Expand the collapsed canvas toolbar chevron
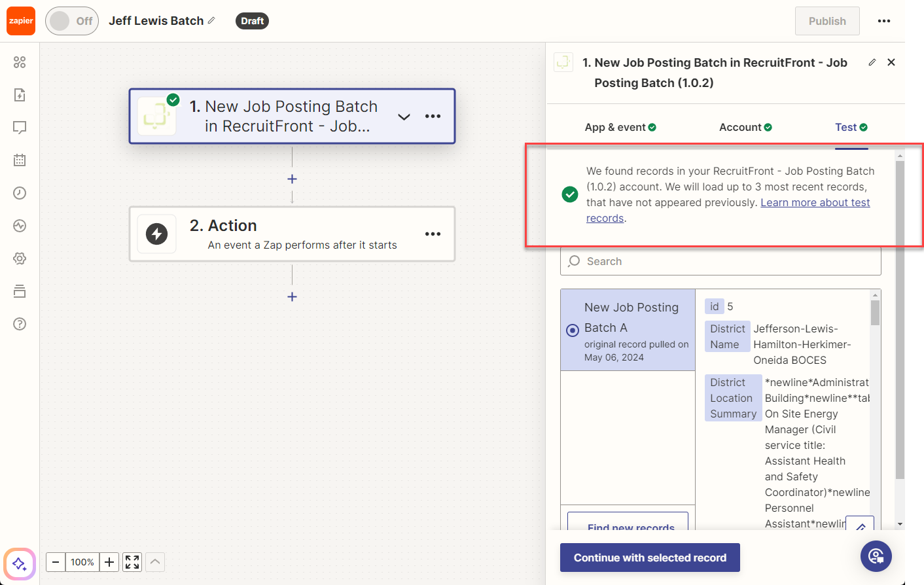 [x=155, y=562]
